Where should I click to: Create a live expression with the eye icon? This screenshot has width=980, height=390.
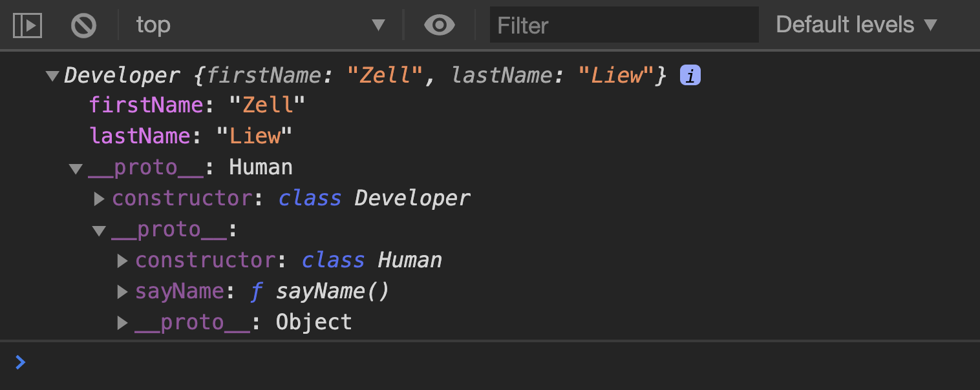coord(440,25)
